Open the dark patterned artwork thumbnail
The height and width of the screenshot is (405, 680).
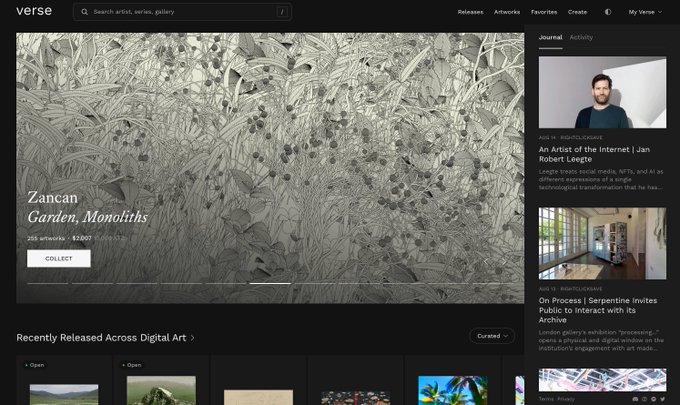coord(355,398)
